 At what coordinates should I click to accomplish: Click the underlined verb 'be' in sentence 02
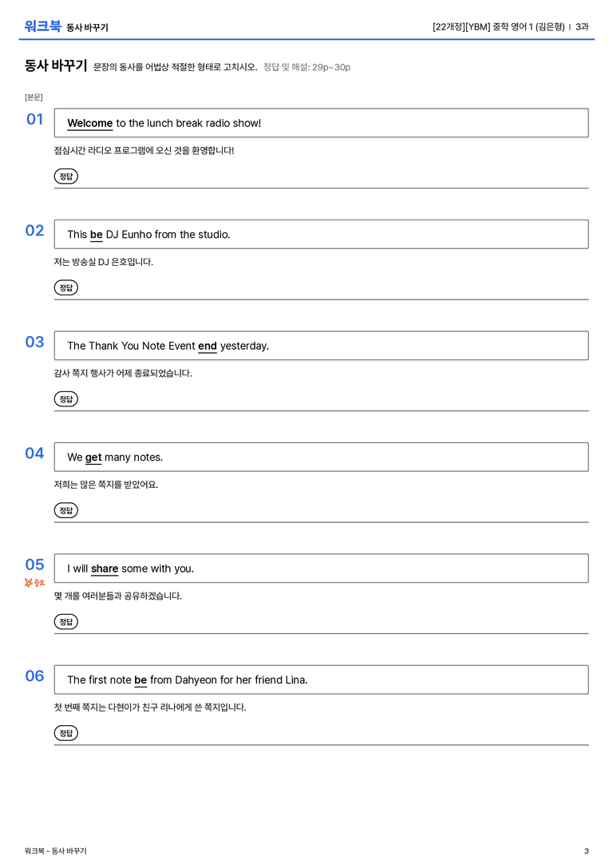point(97,235)
